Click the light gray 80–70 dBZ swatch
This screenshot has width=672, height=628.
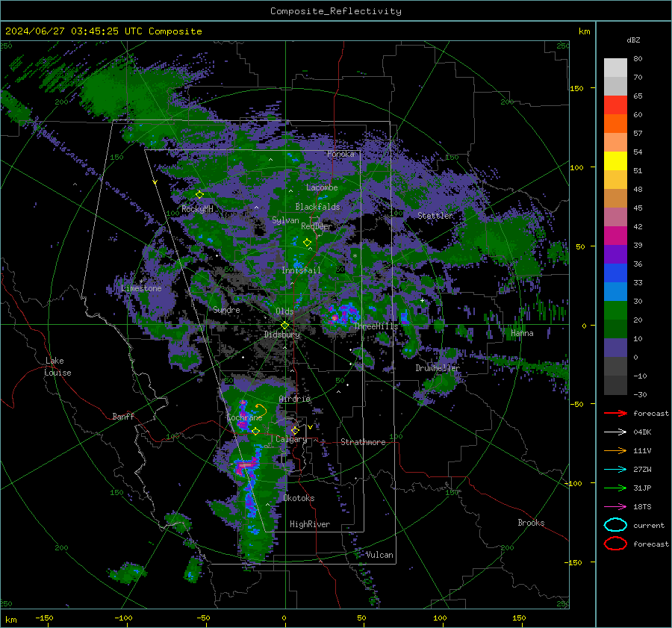tap(615, 68)
